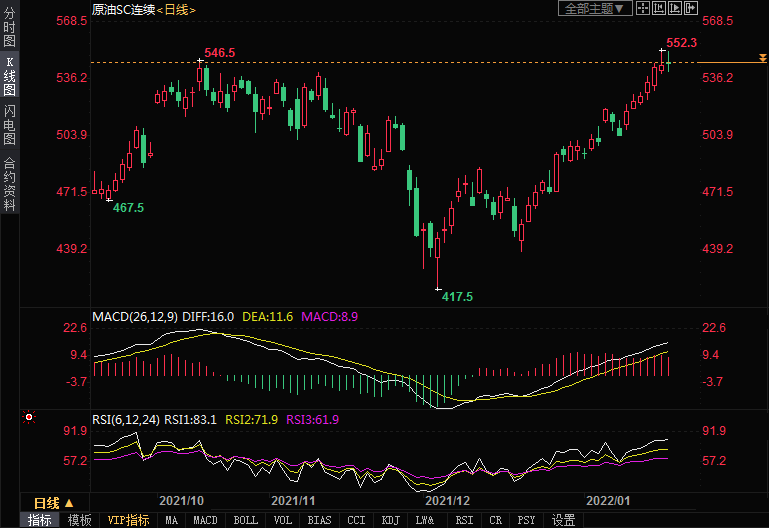Image resolution: width=769 pixels, height=528 pixels.
Task: Open the 设置 settings button
Action: 564,520
